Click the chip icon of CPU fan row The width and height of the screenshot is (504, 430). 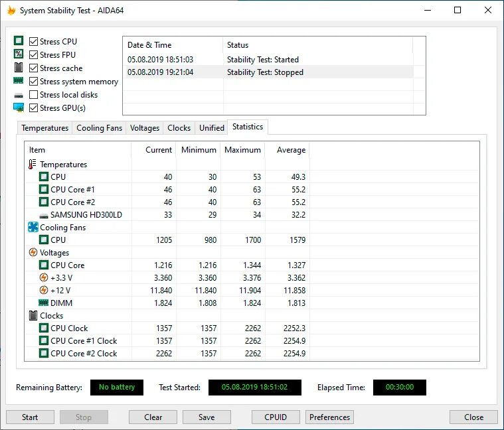coord(44,240)
